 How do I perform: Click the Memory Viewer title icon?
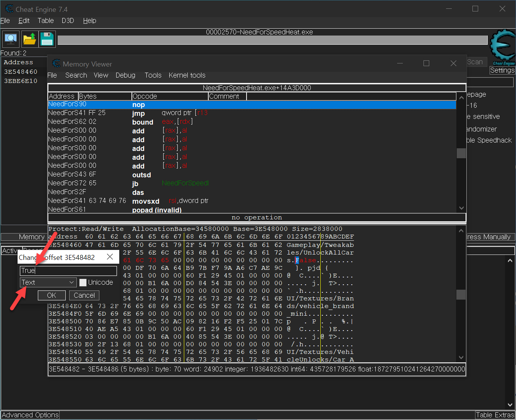point(56,63)
